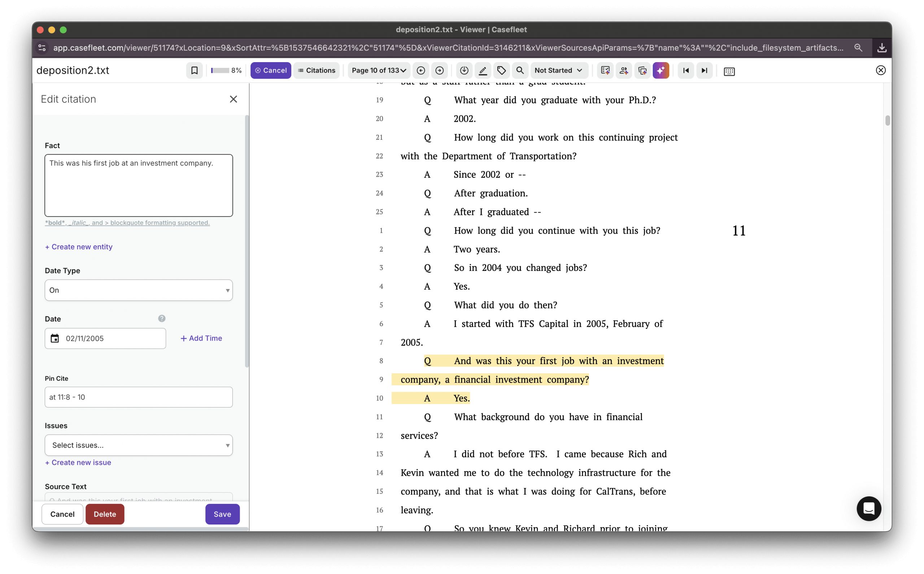The height and width of the screenshot is (574, 924).
Task: Click the document vertical scrollbar thumb
Action: click(x=888, y=120)
